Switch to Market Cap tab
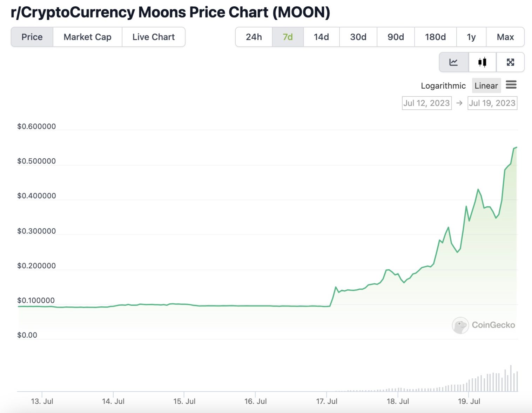The height and width of the screenshot is (413, 532). 87,37
